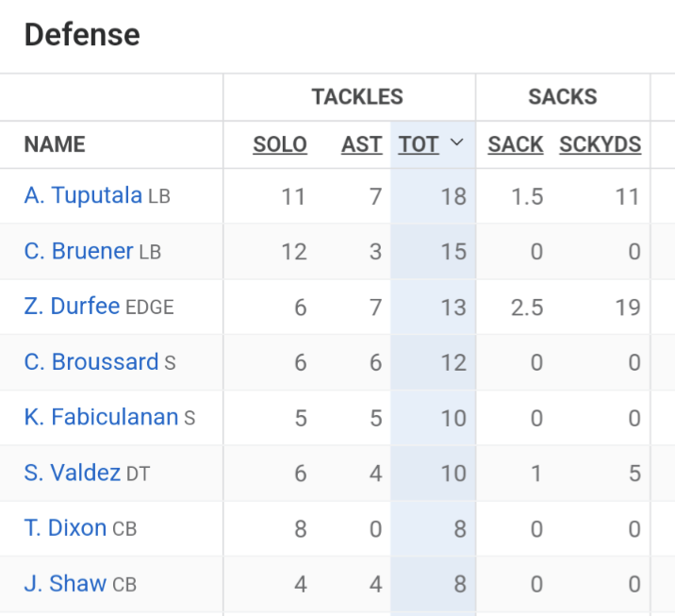Click Z. Durfee's sack yards value
Viewport: 675px width, 616px height.
625,307
